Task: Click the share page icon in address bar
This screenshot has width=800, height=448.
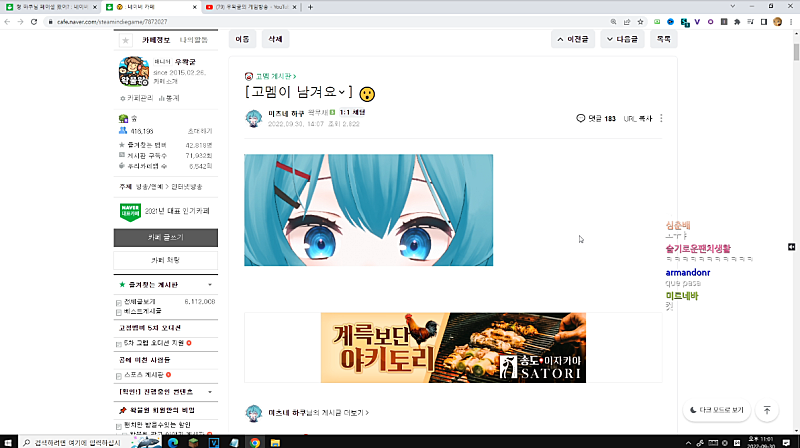Action: pyautogui.click(x=627, y=22)
